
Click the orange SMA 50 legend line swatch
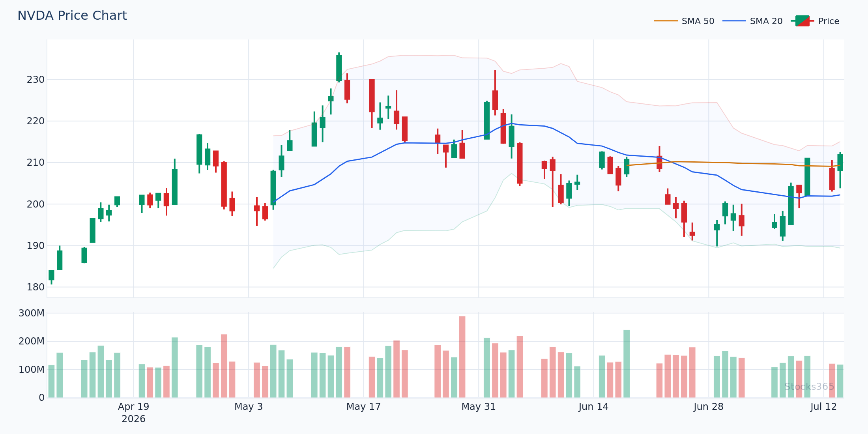666,21
